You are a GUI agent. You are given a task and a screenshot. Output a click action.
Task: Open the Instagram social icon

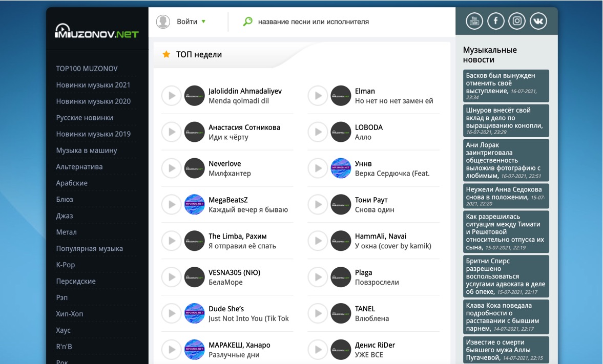tap(517, 21)
